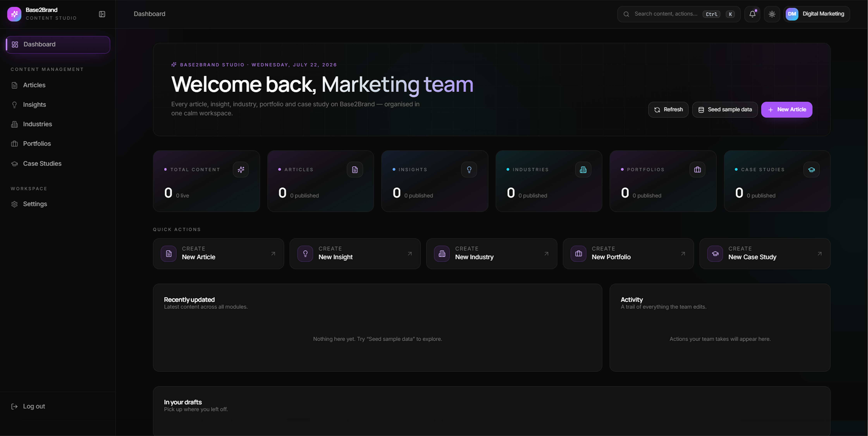Click 'Actions your team takes will appear here' text
Image resolution: width=868 pixels, height=436 pixels.
point(720,339)
